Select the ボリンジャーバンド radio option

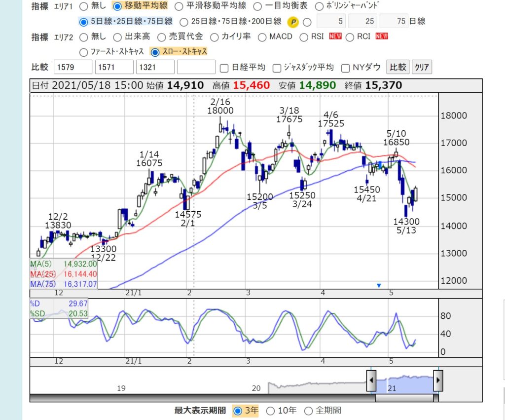click(x=319, y=6)
